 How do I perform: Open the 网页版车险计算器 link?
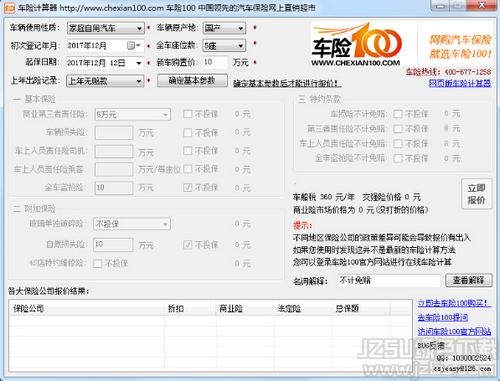pyautogui.click(x=460, y=83)
